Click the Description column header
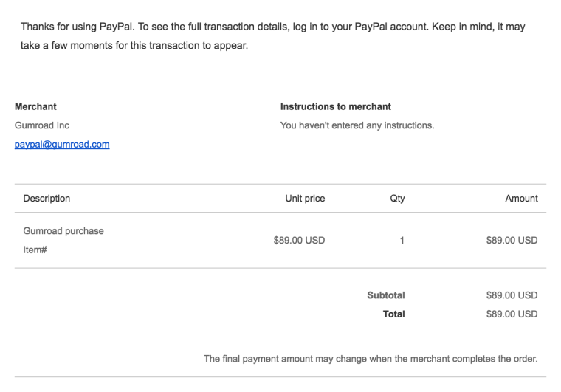561x392 pixels. pos(47,198)
